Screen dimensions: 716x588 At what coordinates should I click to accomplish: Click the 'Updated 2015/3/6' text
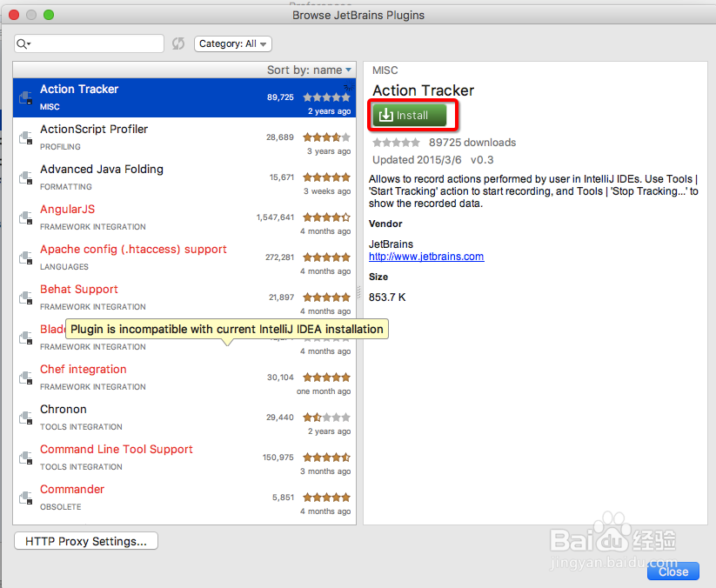click(417, 160)
